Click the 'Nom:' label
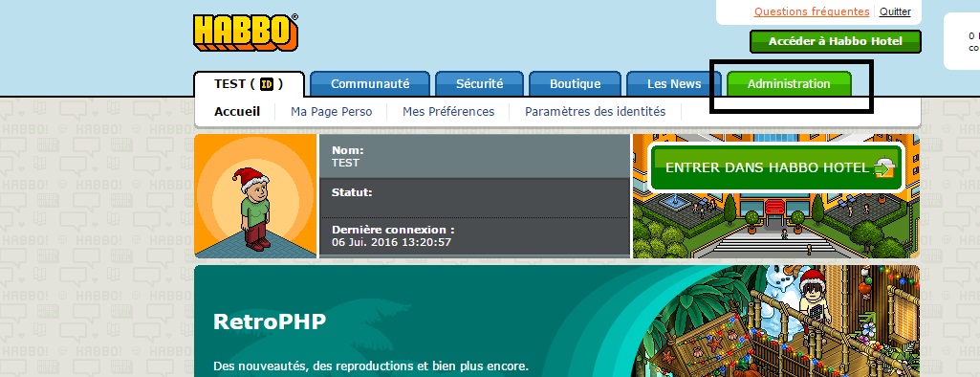This screenshot has width=980, height=377. click(347, 150)
